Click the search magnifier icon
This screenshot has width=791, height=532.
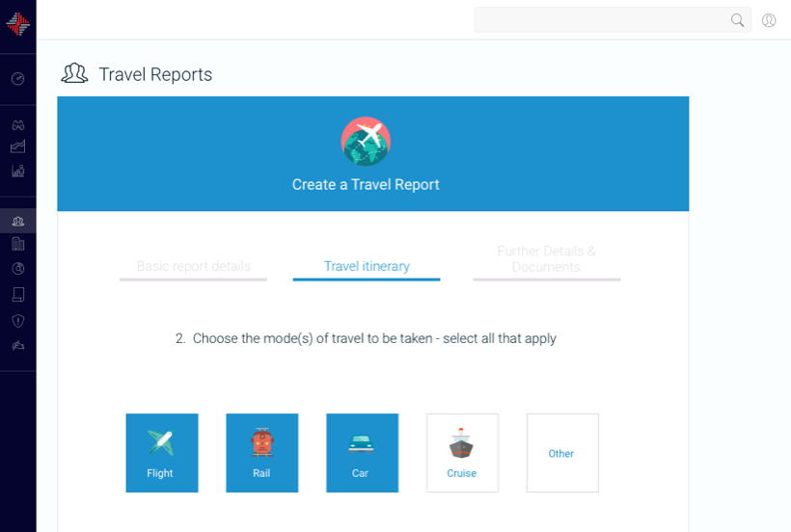pos(737,20)
